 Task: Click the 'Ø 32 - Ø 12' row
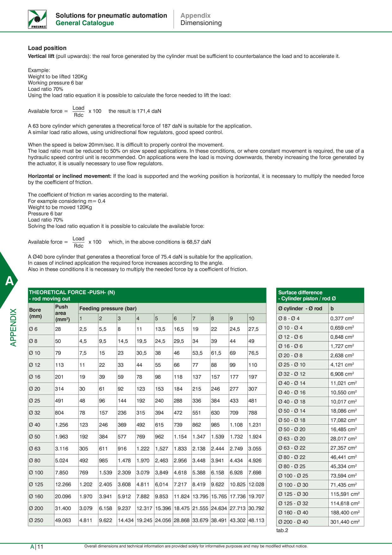(x=320, y=374)
